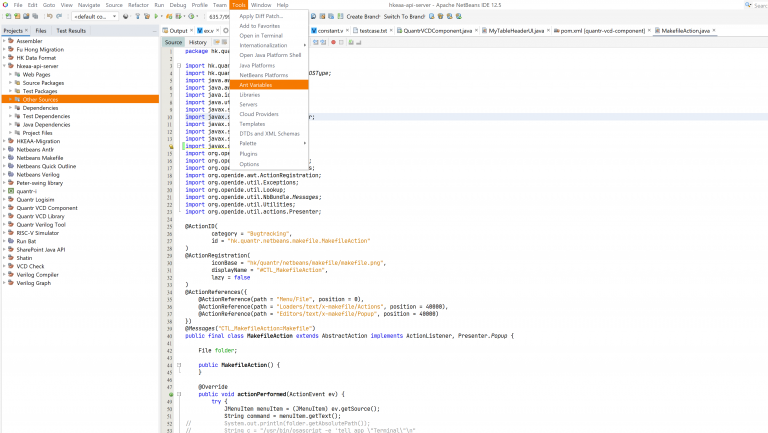Toggle fold marker beside actionPerformed method

(x=179, y=394)
